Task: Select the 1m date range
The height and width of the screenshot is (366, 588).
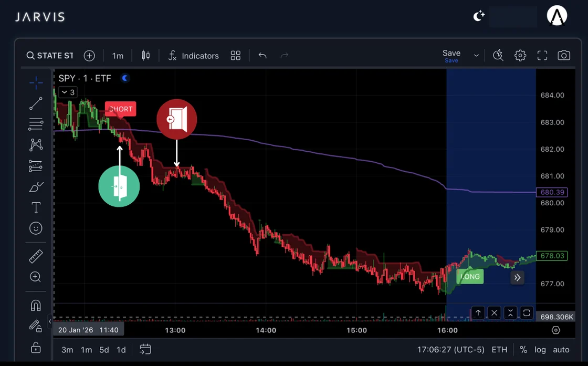Action: [x=86, y=350]
